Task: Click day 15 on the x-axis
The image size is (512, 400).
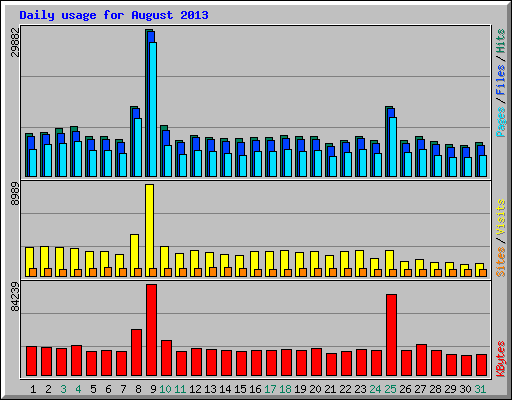Action: (x=240, y=389)
